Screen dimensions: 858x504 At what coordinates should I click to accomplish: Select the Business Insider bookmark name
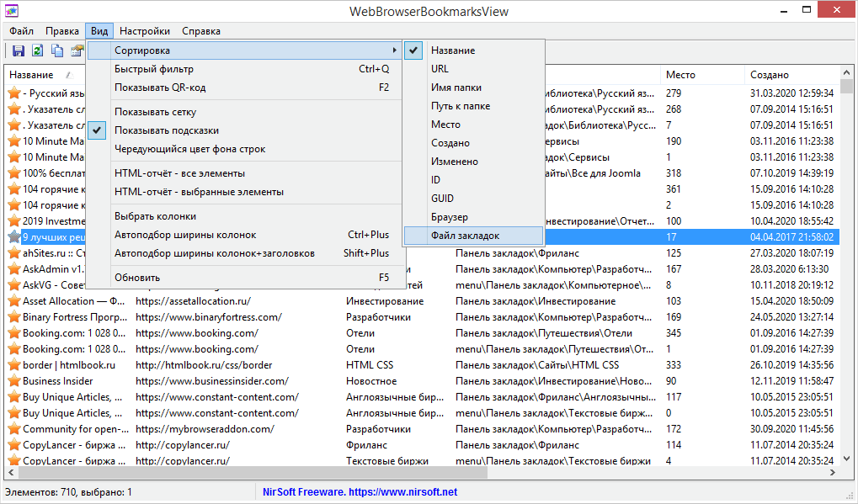(57, 381)
